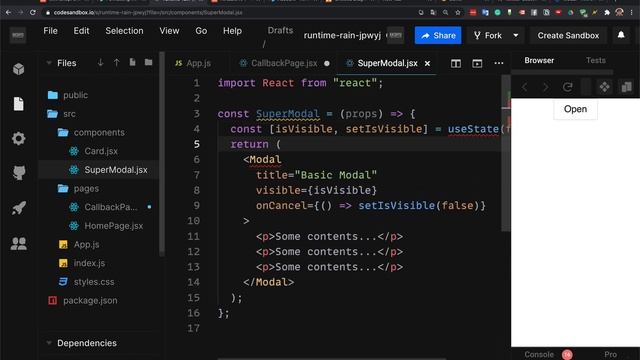Click the CodeSandbox logo at top left
Image resolution: width=640 pixels, height=360 pixels.
(18, 36)
